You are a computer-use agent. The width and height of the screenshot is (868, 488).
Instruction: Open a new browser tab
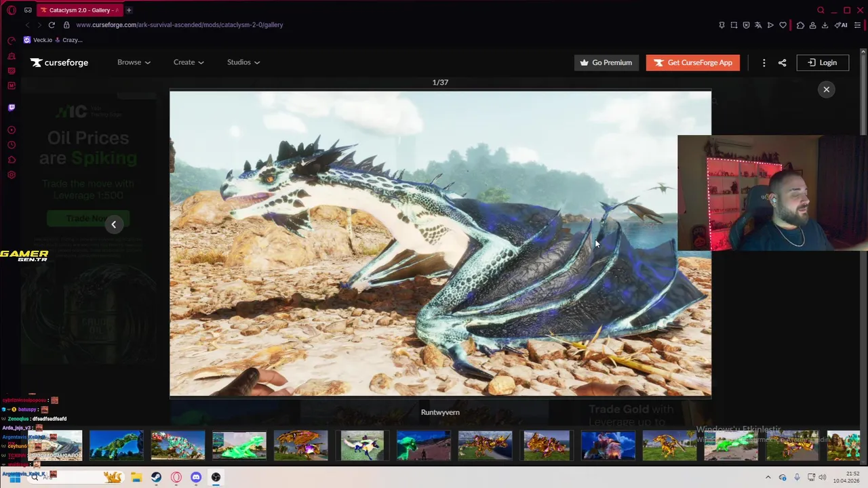[x=129, y=10]
